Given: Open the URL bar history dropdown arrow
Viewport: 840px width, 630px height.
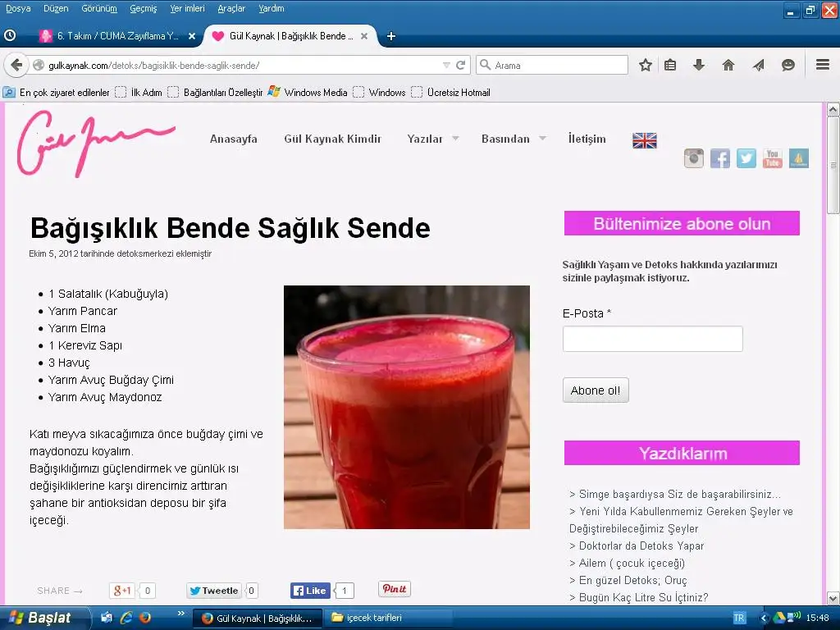Looking at the screenshot, I should [x=446, y=65].
